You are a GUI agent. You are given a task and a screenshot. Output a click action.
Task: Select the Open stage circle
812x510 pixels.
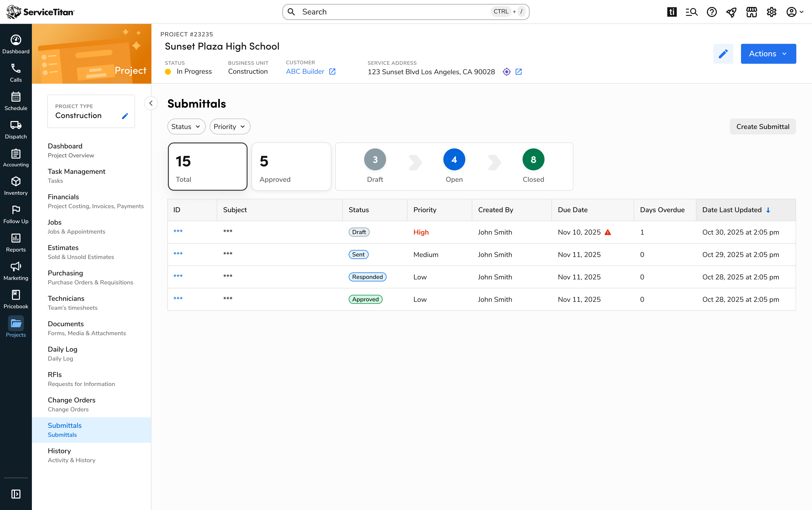[454, 159]
